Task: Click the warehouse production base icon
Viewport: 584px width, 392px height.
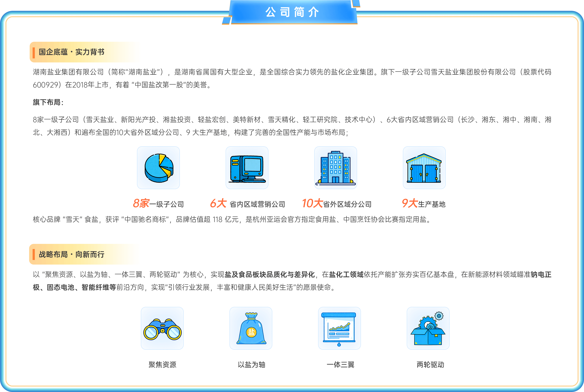Action: click(x=424, y=168)
